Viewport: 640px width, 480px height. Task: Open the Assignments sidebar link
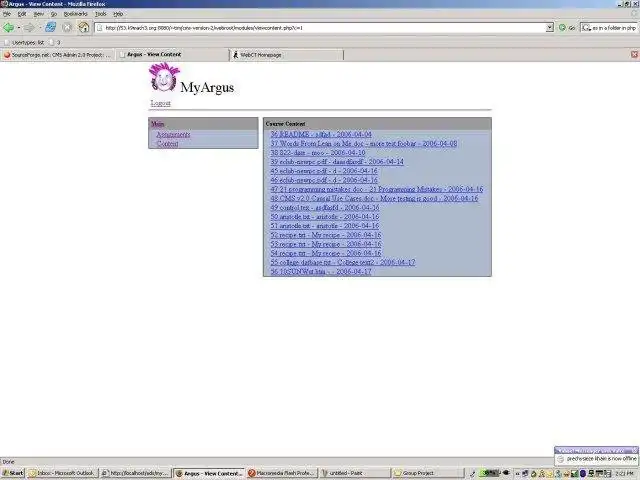173,134
